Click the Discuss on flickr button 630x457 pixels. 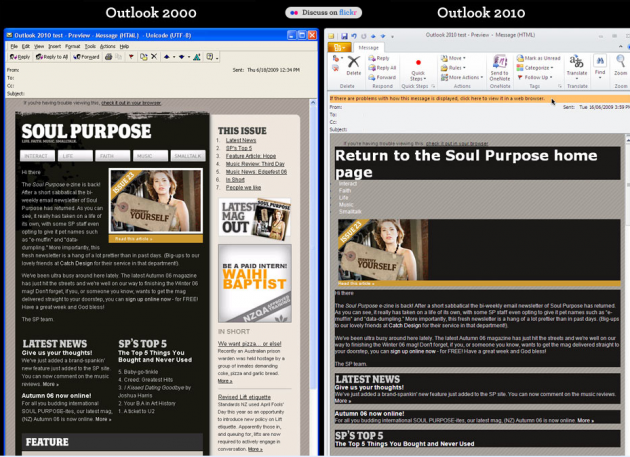tap(323, 12)
